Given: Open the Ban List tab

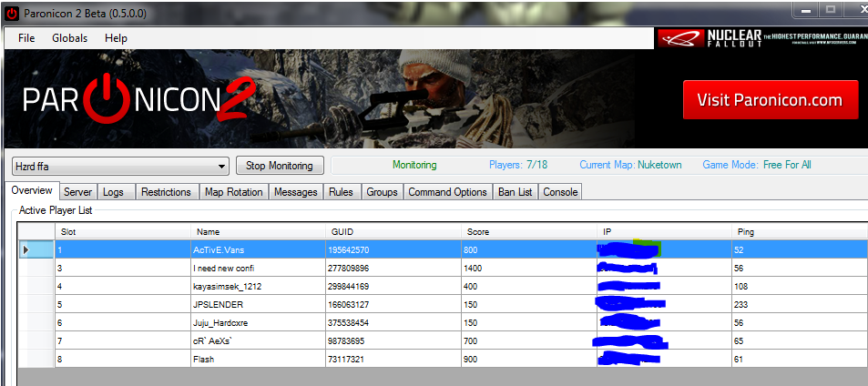Looking at the screenshot, I should 515,192.
